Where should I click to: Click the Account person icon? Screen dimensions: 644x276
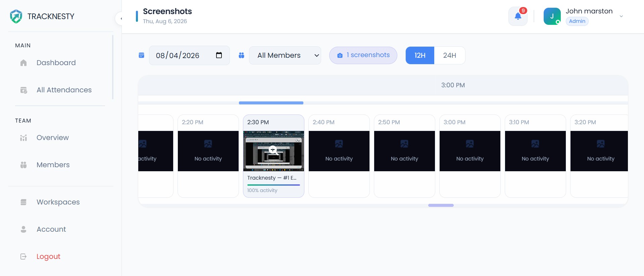pos(23,229)
